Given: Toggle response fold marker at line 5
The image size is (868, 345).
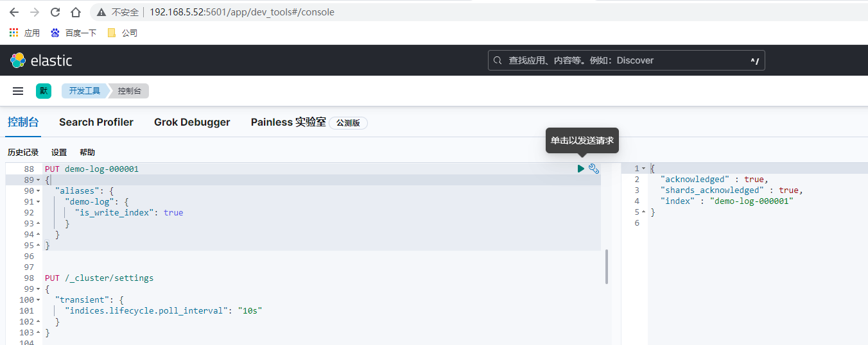Looking at the screenshot, I should click(x=644, y=212).
